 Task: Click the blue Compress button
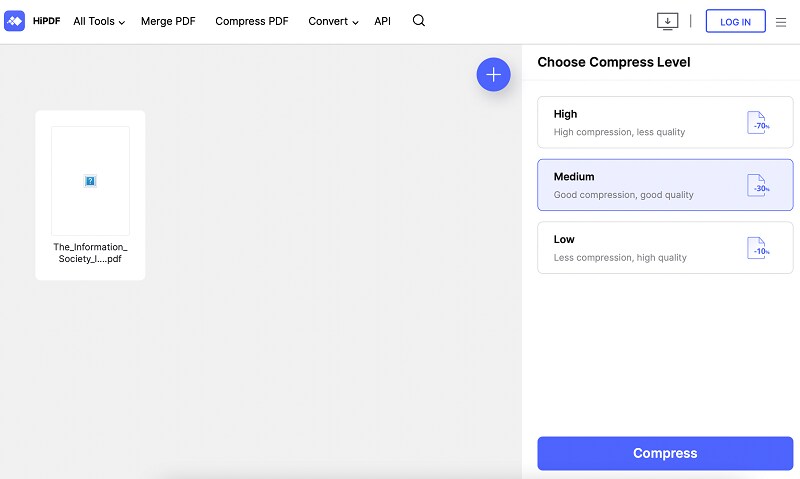[x=665, y=453]
